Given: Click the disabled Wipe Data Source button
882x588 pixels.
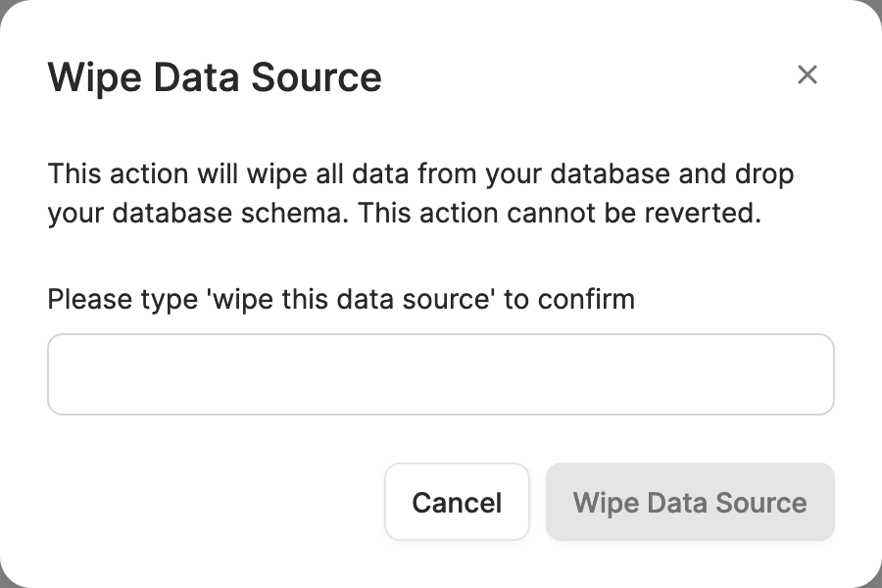Looking at the screenshot, I should point(690,502).
